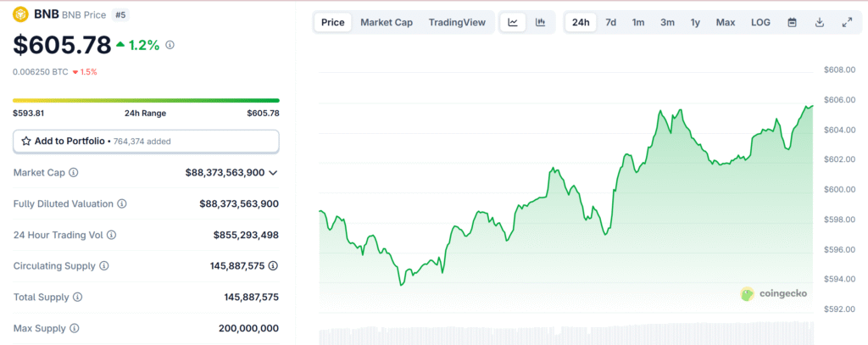Screen dimensions: 868x345
Task: Click the 0.006250 BTC value
Action: click(41, 72)
